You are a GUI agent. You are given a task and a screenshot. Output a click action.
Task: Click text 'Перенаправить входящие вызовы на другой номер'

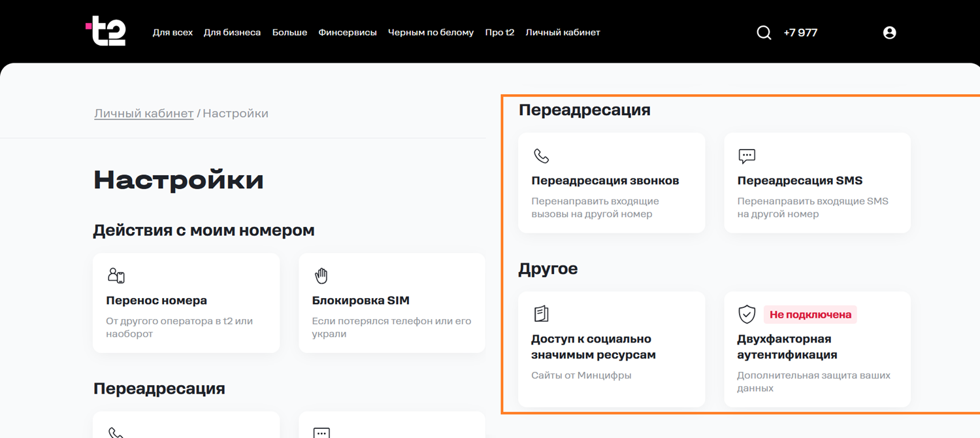click(x=595, y=207)
